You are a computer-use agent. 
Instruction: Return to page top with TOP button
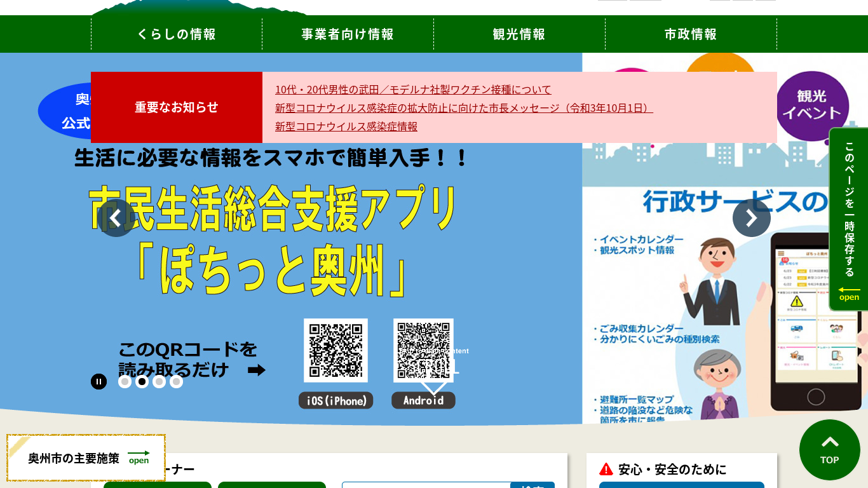830,450
